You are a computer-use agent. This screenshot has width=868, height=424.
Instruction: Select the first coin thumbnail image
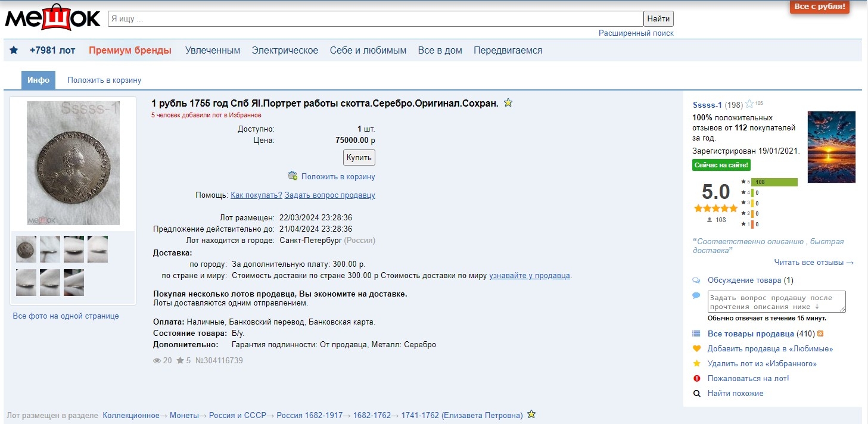tap(26, 249)
